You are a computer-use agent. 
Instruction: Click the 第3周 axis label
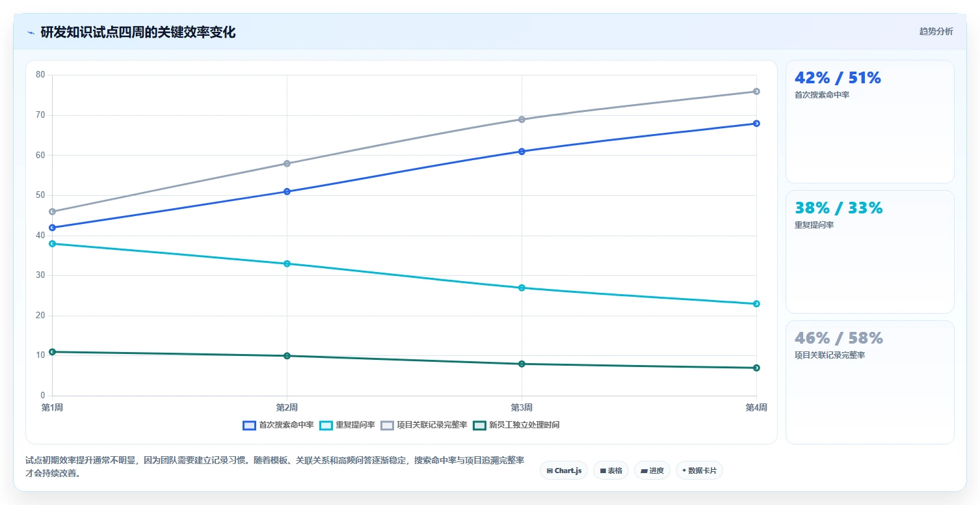522,408
